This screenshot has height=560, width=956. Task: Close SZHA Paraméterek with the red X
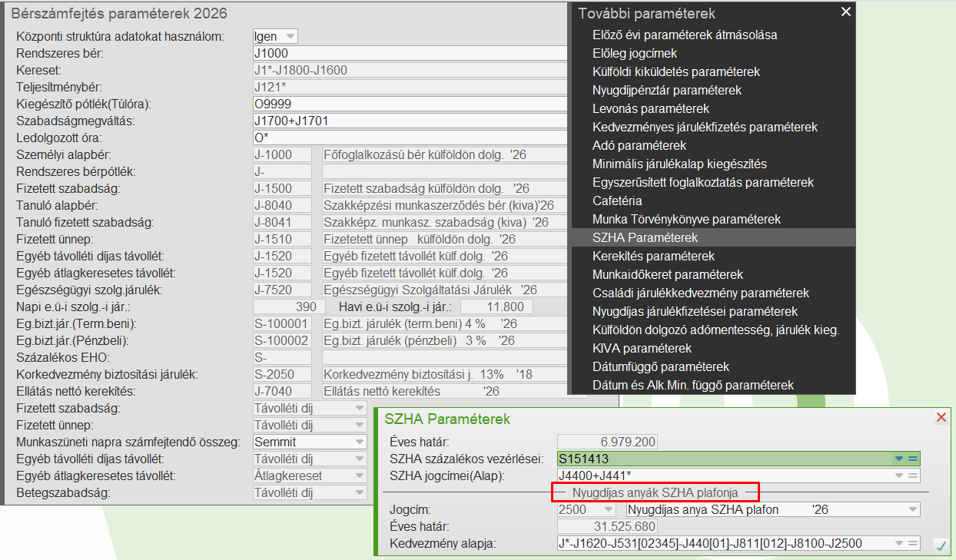[x=941, y=418]
